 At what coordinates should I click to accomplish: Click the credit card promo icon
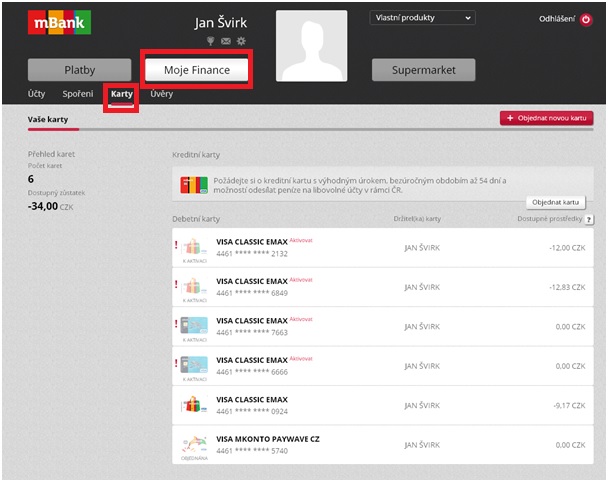tap(194, 185)
